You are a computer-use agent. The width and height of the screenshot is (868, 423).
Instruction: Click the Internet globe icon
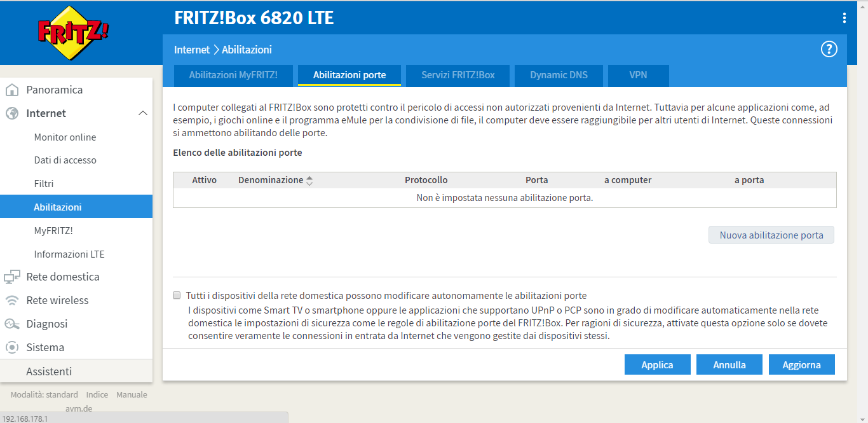(12, 113)
